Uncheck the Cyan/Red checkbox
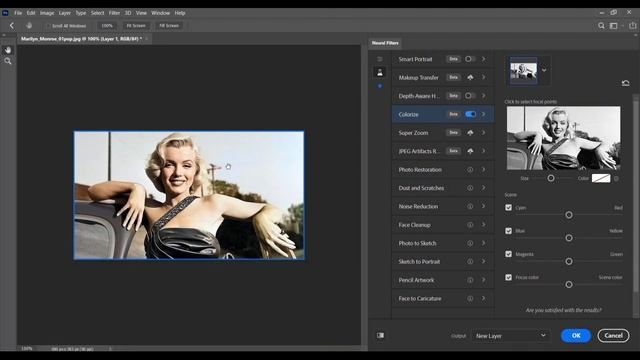Image resolution: width=640 pixels, height=360 pixels. (509, 207)
